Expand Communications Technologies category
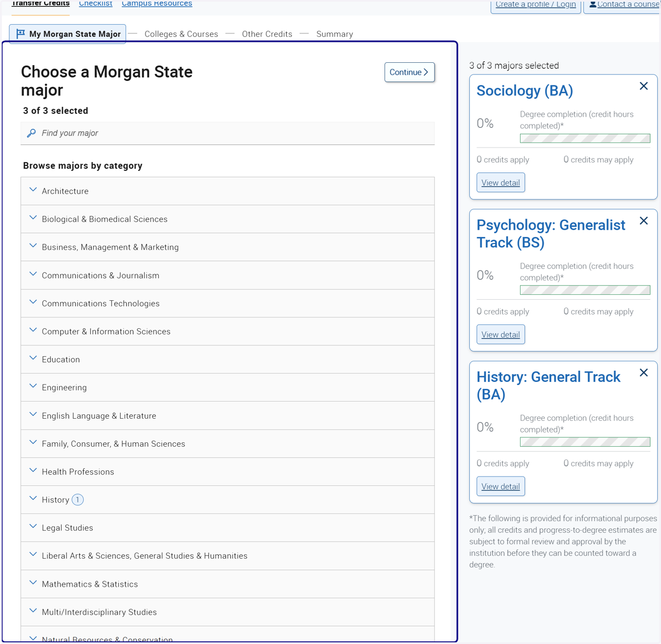This screenshot has height=644, width=661. pyautogui.click(x=227, y=304)
